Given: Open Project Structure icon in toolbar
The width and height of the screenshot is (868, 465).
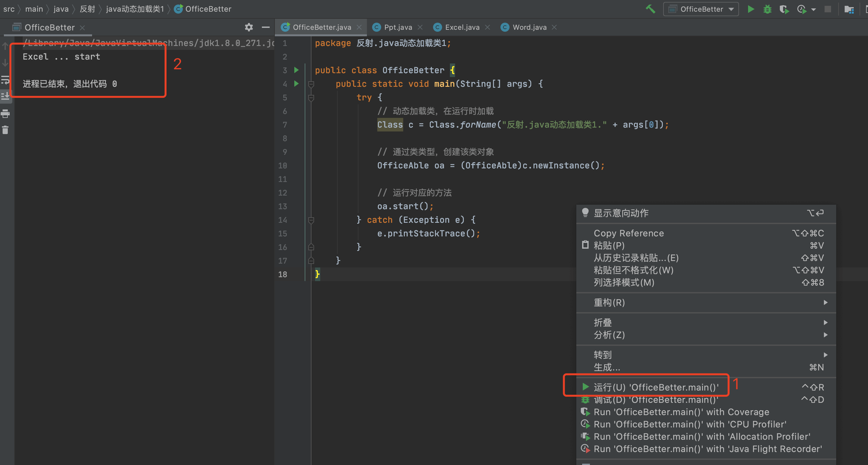Looking at the screenshot, I should [x=849, y=9].
